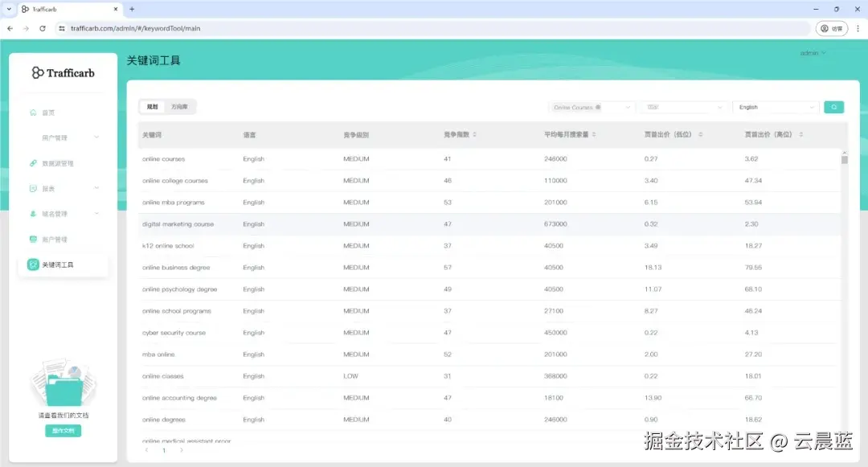
Task: Expand the 报表 submenu chevron
Action: 97,188
